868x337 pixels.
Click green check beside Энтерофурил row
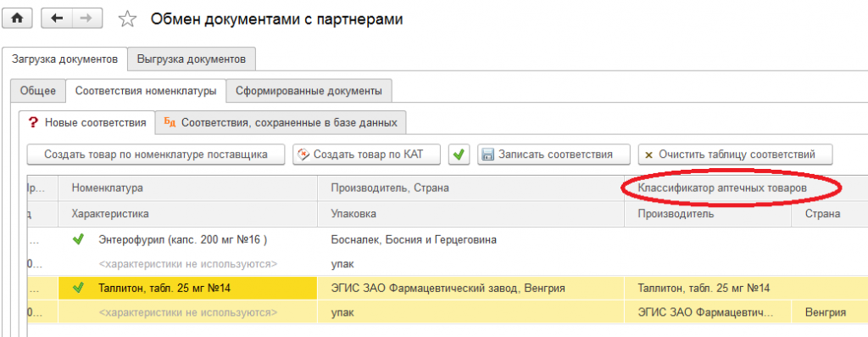point(79,240)
